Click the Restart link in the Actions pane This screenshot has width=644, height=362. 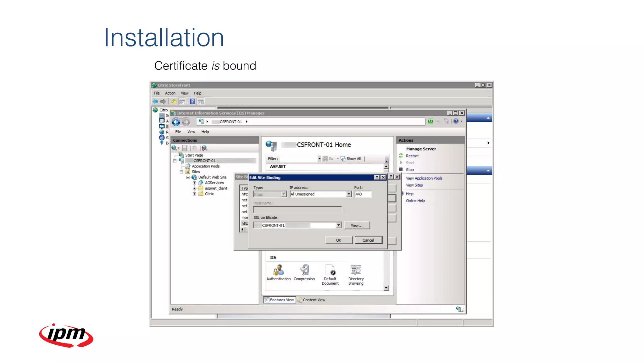coord(412,156)
